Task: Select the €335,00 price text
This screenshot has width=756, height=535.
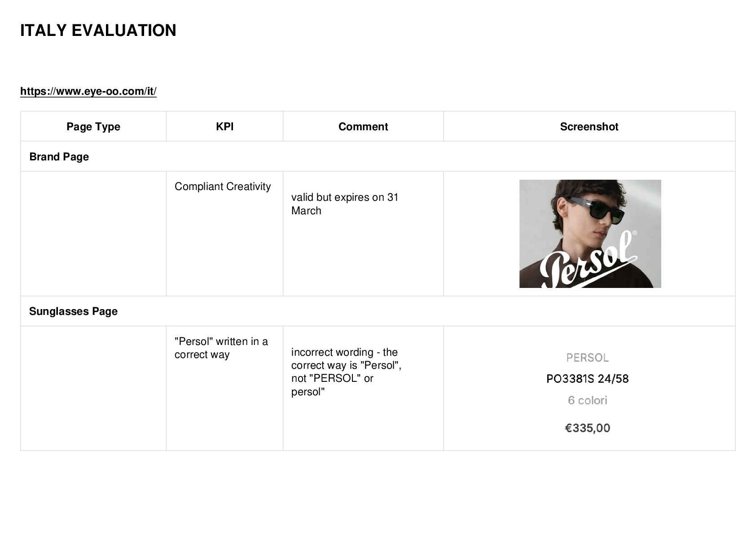Action: [x=587, y=428]
